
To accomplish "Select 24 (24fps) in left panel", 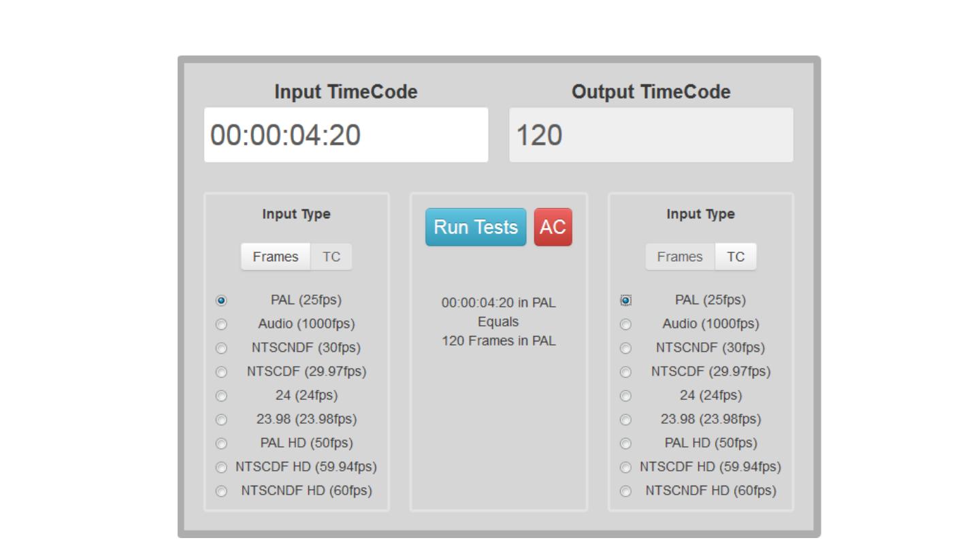I will pos(221,396).
